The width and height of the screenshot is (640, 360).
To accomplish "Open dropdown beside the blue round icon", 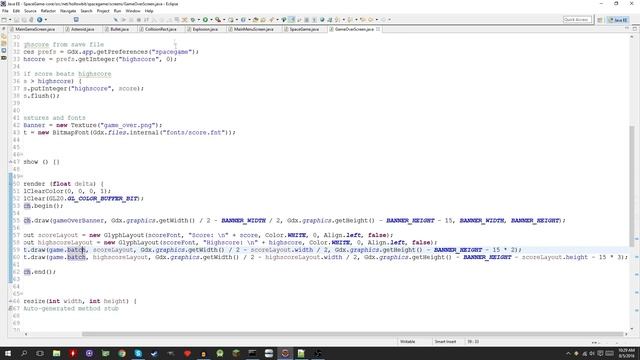I will pyautogui.click(x=46, y=20).
